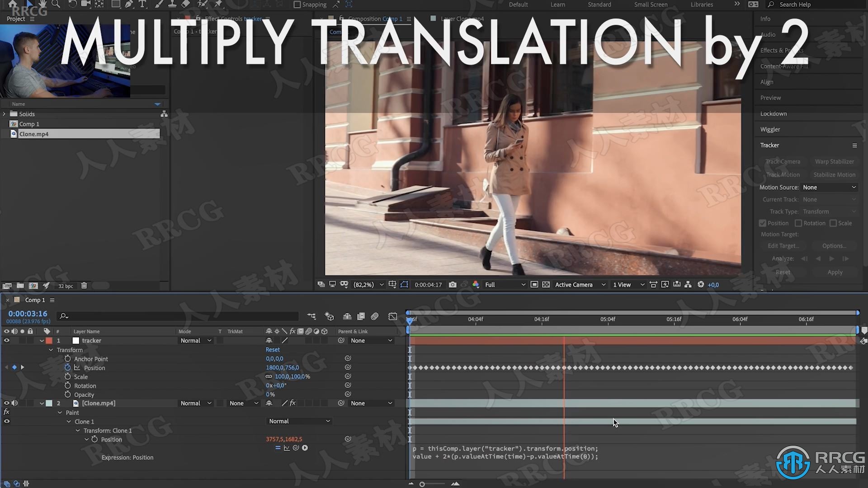Toggle the Position checkbox in Tracker
This screenshot has width=868, height=488.
pos(763,223)
